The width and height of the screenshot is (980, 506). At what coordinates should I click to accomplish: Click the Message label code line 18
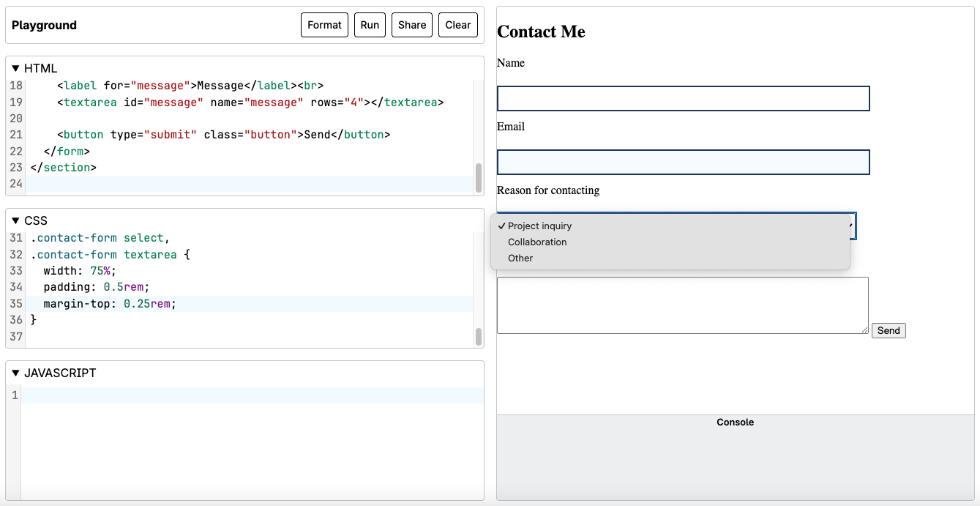click(190, 86)
